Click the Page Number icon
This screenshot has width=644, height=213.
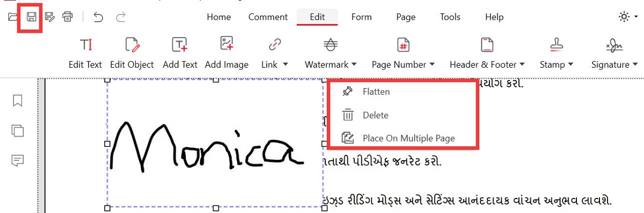(x=403, y=45)
